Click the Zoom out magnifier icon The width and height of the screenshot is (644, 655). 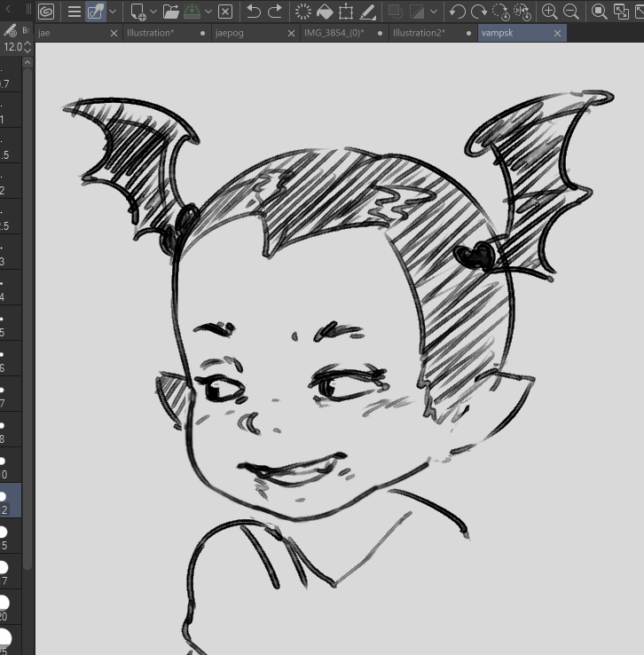tap(571, 12)
